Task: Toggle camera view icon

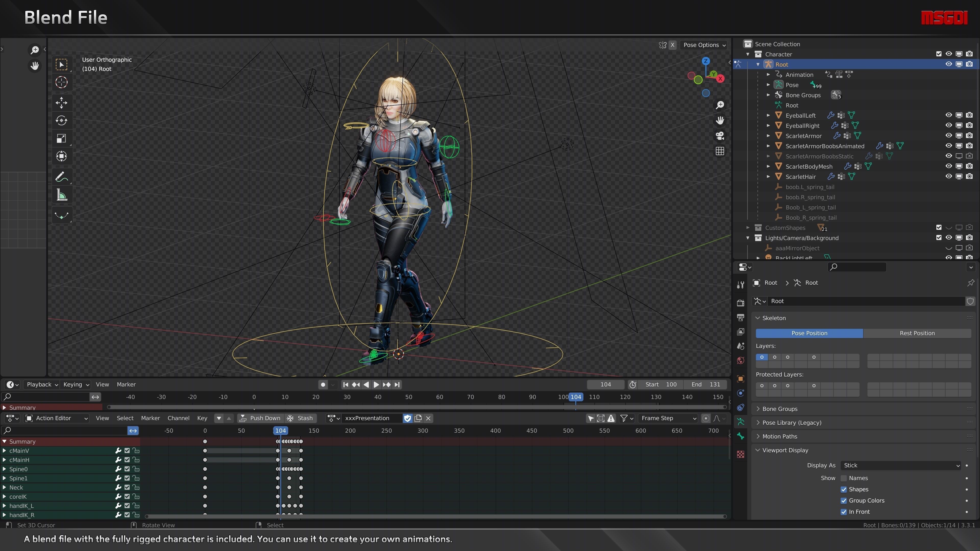Action: point(720,136)
